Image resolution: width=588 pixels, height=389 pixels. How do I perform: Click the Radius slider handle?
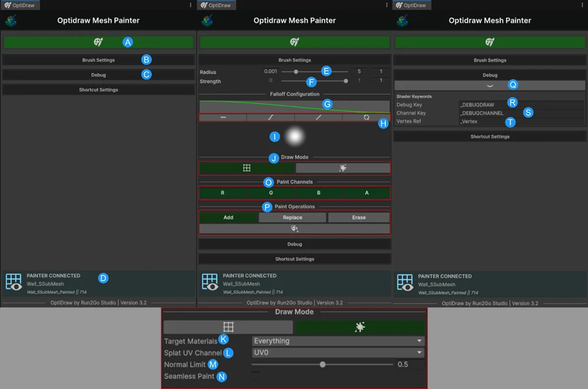tap(296, 72)
